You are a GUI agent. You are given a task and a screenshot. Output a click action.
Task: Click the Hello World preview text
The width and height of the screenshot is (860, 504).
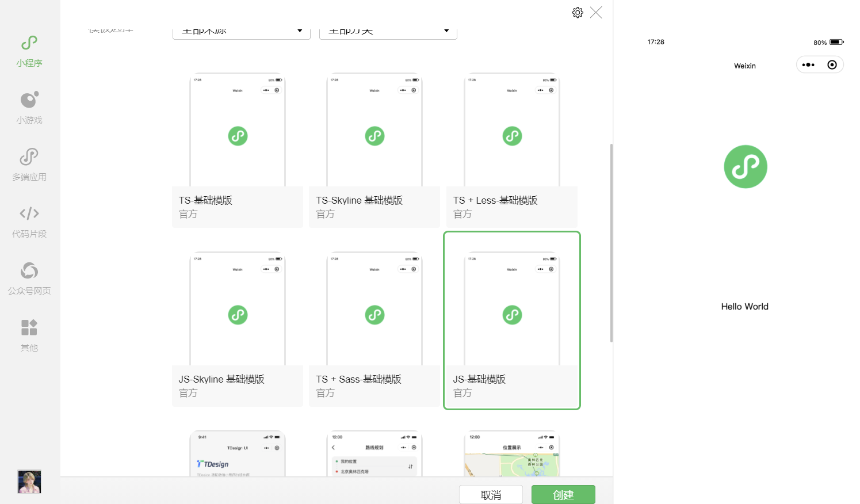pyautogui.click(x=745, y=307)
